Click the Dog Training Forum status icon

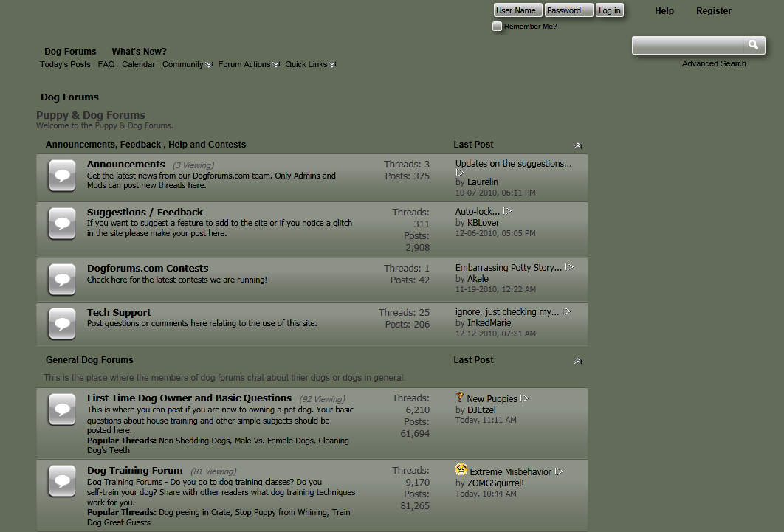click(x=62, y=481)
